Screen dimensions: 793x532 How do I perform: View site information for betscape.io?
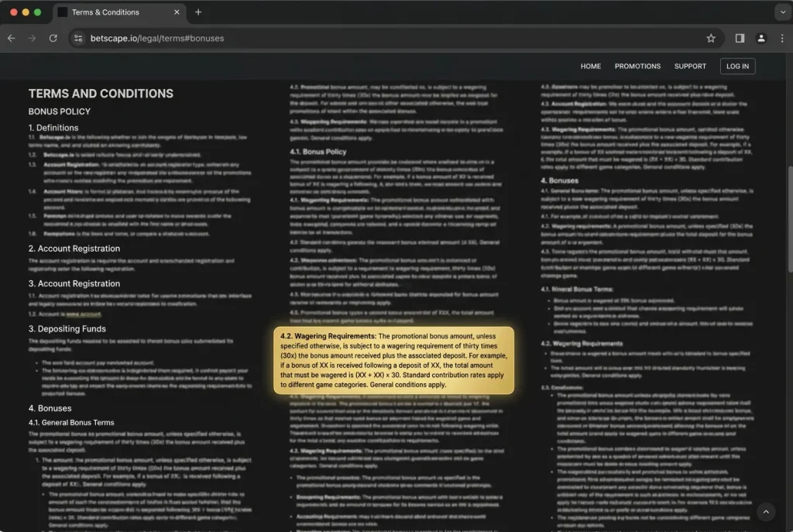[78, 39]
